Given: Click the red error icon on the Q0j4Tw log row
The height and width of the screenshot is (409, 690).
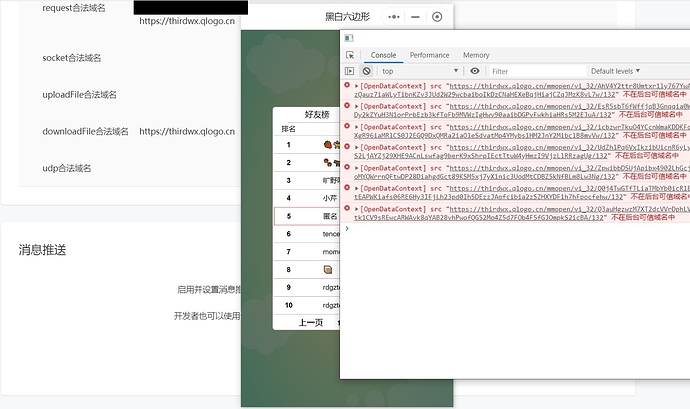Looking at the screenshot, I should (x=347, y=188).
